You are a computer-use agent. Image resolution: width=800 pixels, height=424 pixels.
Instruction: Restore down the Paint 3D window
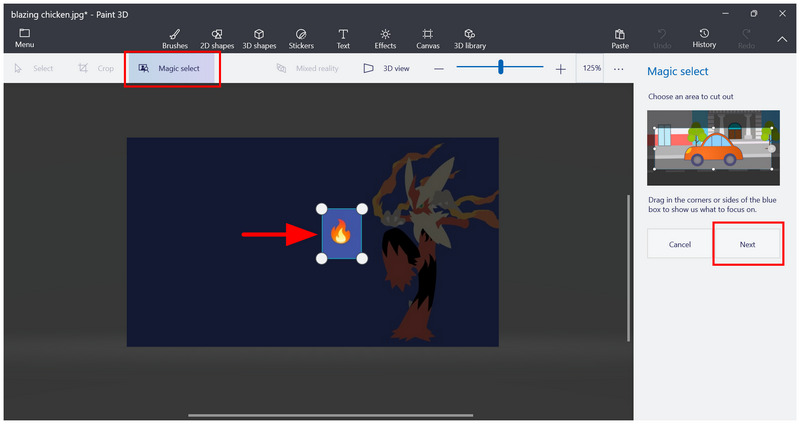[x=754, y=14]
